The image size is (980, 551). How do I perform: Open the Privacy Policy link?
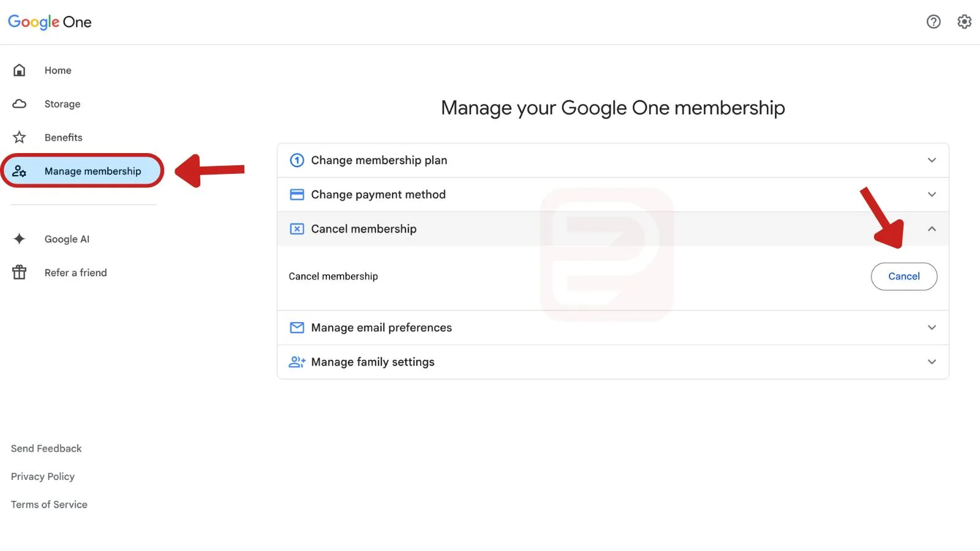click(43, 476)
